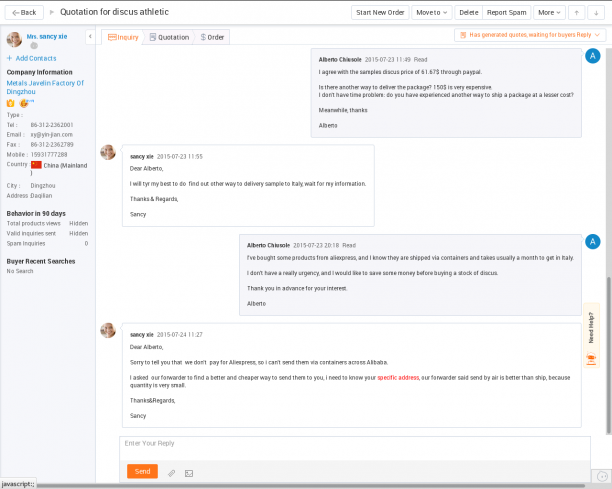Click the Quotation for discus athletic title
The image size is (612, 489).
pos(114,12)
